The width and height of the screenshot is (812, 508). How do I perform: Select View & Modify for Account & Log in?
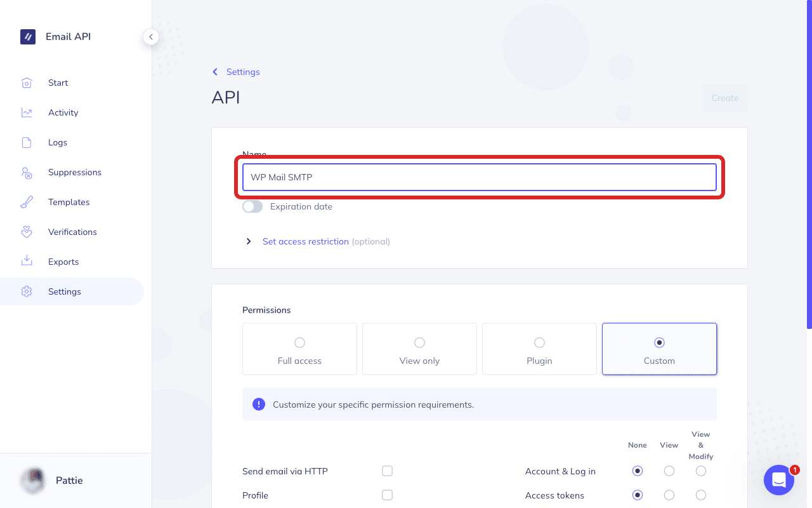(x=701, y=471)
